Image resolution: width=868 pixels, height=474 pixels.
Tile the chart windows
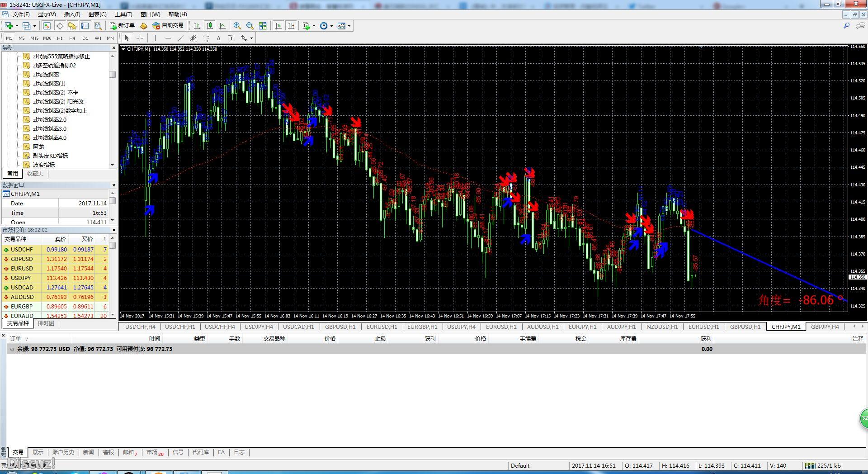(263, 26)
